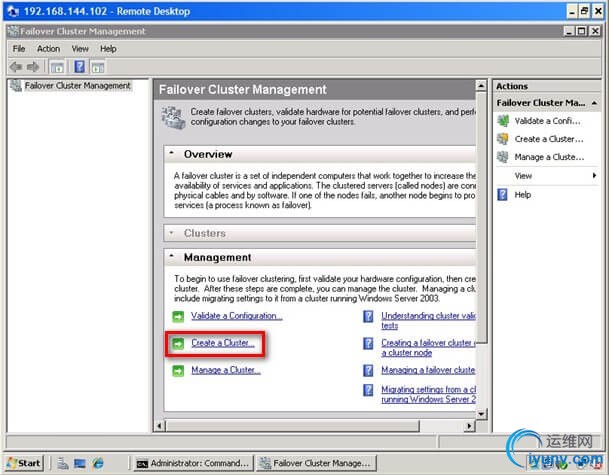Click the green arrow icon beside Validate a Configuration
This screenshot has width=609, height=475.
178,317
